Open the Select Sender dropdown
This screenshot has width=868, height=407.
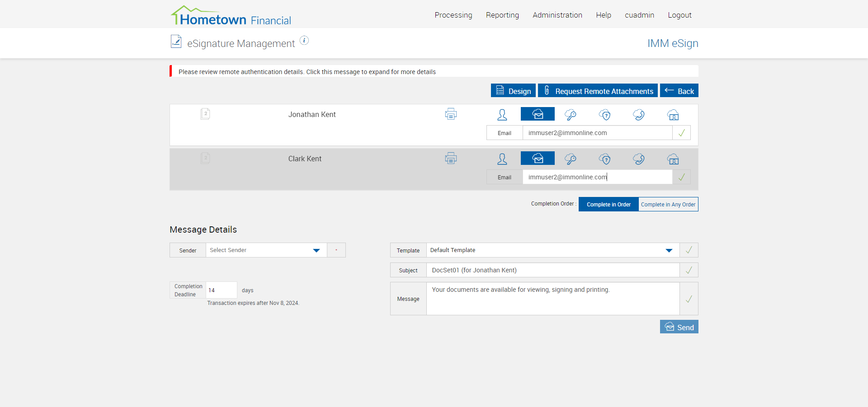pyautogui.click(x=266, y=250)
